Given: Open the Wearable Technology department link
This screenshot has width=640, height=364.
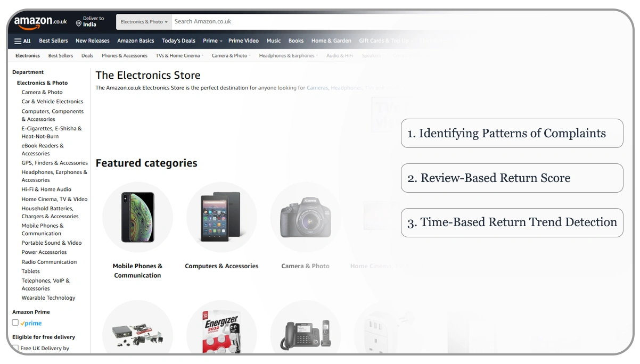Looking at the screenshot, I should point(48,297).
